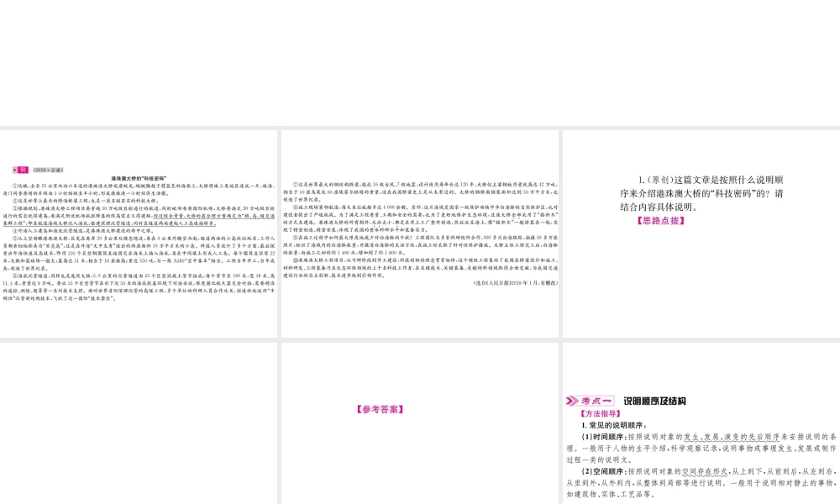Click the line "1. 常见的说明顺序:"

click(x=615, y=425)
